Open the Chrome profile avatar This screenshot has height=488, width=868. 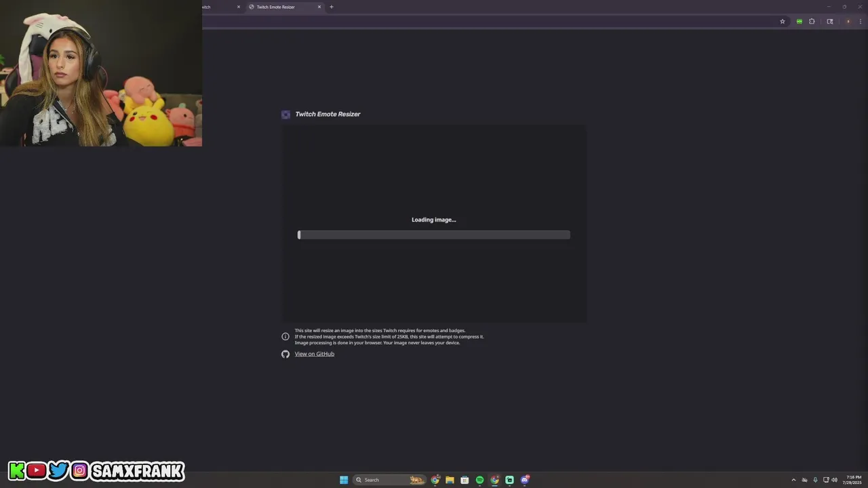[848, 22]
